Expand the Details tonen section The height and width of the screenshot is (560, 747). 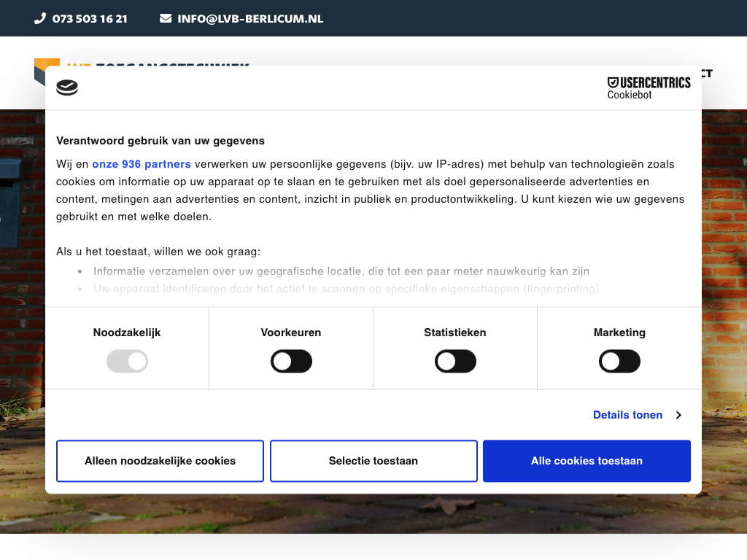(x=627, y=415)
